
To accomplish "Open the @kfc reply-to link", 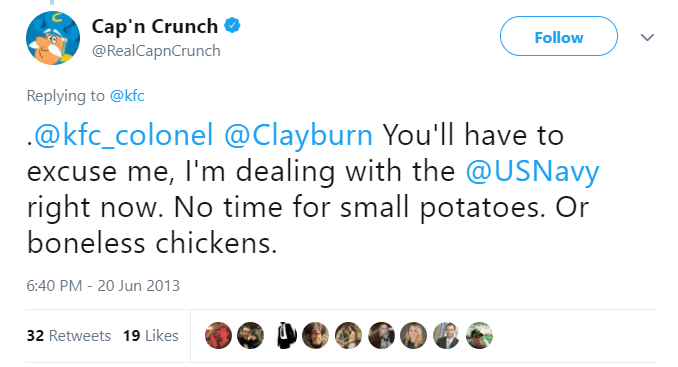I will (x=127, y=96).
